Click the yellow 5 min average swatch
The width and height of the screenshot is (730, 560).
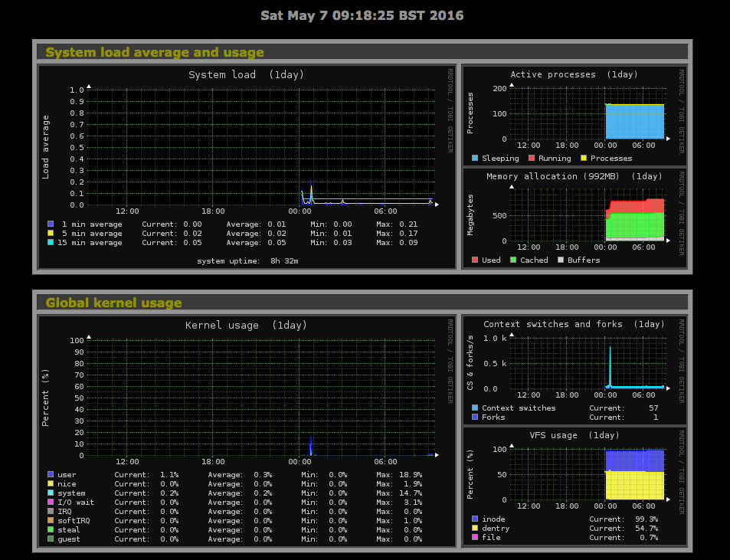[x=51, y=233]
